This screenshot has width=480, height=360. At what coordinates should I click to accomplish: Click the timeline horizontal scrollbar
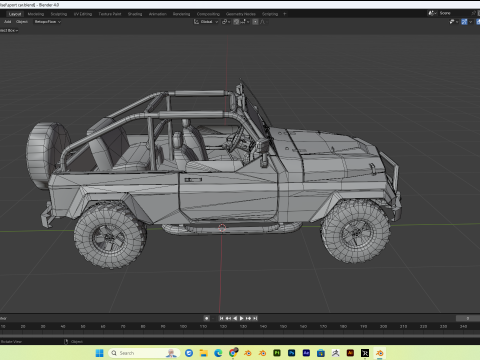click(240, 336)
